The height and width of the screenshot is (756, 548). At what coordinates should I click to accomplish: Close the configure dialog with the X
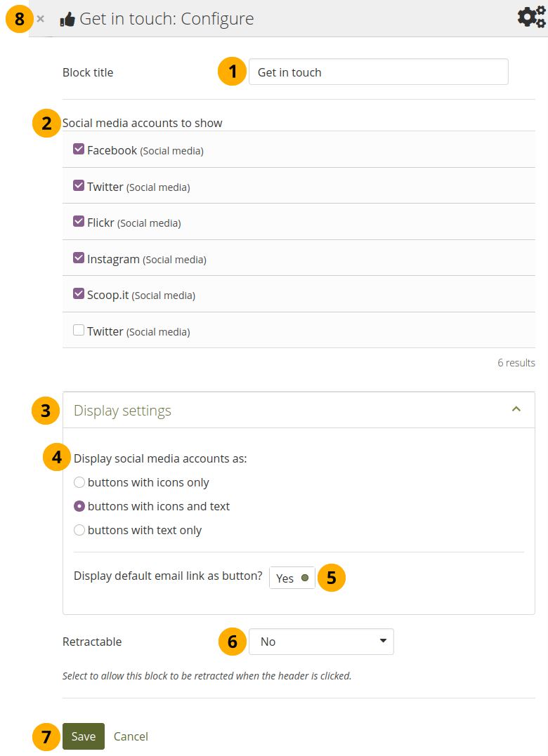click(41, 19)
